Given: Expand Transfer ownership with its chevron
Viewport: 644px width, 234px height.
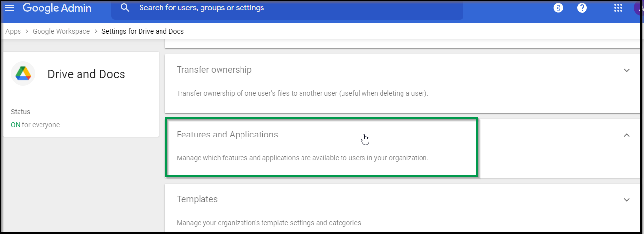Looking at the screenshot, I should coord(627,70).
